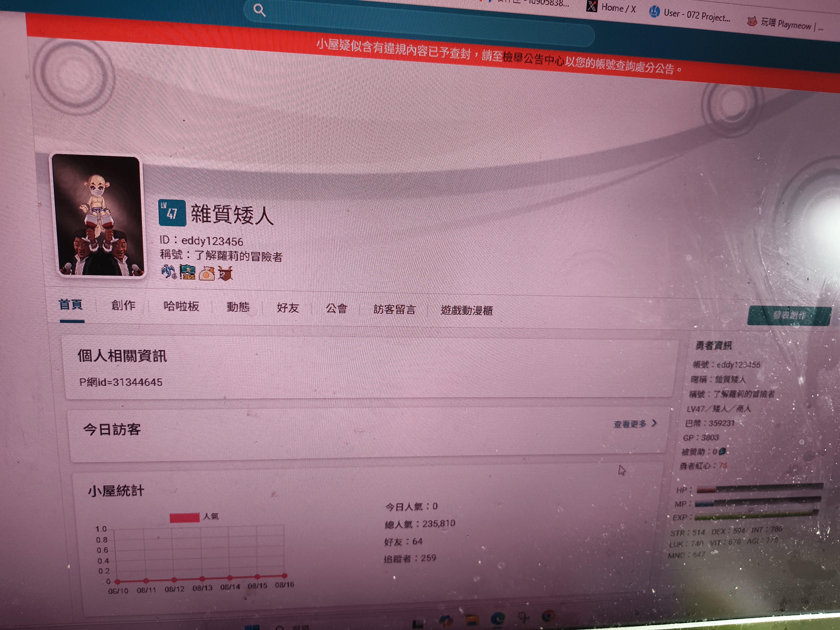
Task: Click the 查看更多 link
Action: click(630, 424)
